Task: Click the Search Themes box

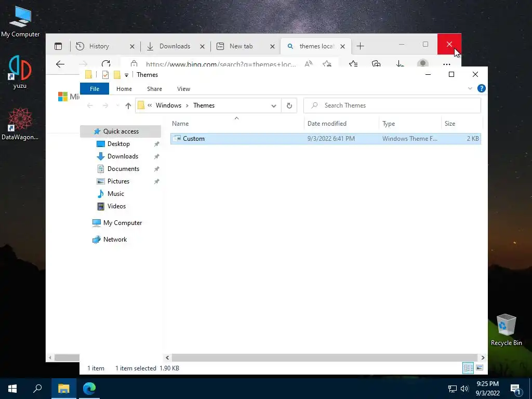Action: click(x=392, y=105)
